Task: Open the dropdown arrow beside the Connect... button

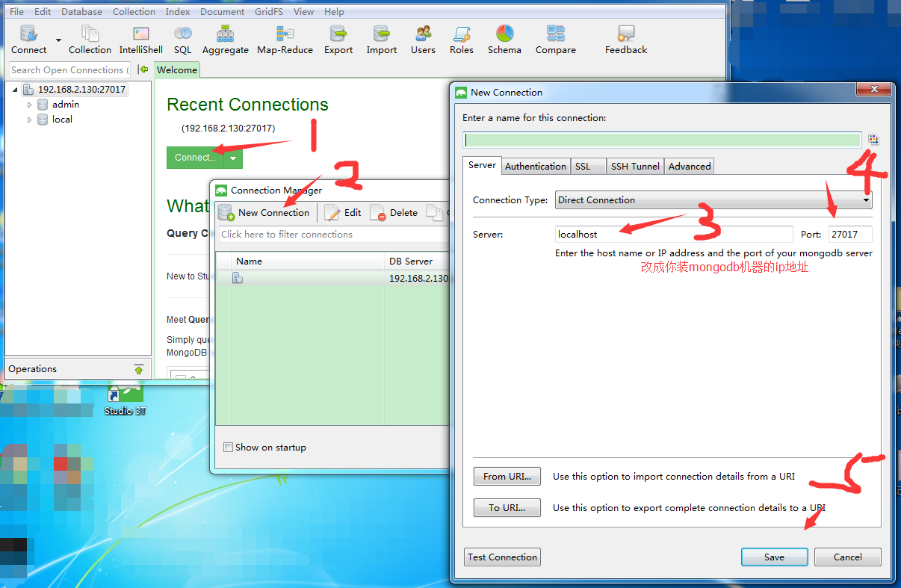Action: click(x=233, y=158)
